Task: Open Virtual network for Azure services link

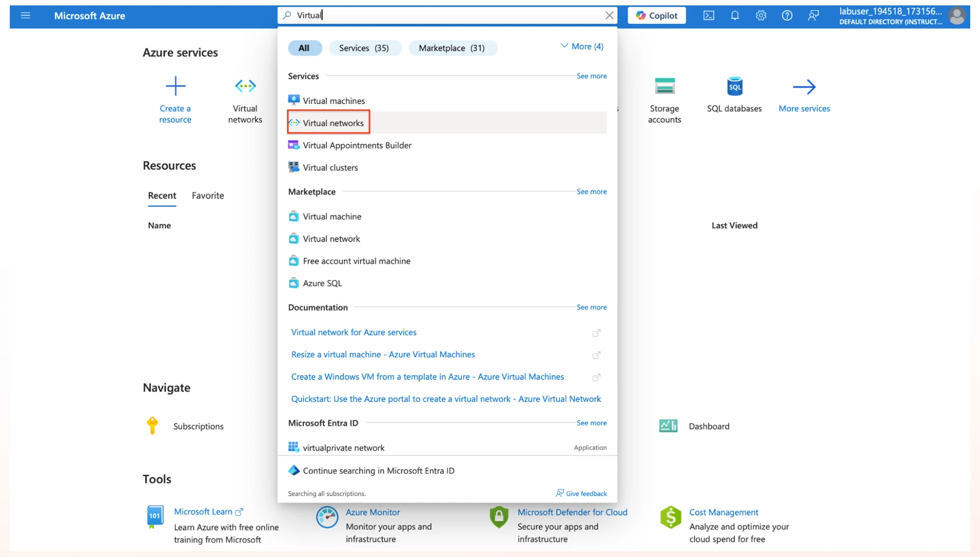Action: 352,331
